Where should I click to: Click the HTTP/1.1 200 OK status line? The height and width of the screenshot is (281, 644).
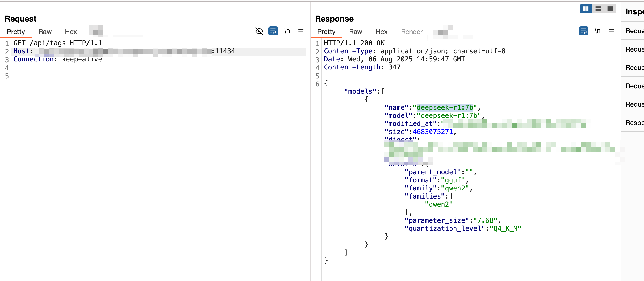pyautogui.click(x=354, y=43)
